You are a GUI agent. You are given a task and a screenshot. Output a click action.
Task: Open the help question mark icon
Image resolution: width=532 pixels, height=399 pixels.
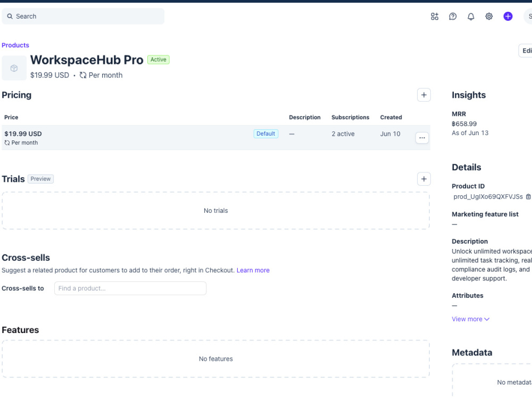(453, 16)
